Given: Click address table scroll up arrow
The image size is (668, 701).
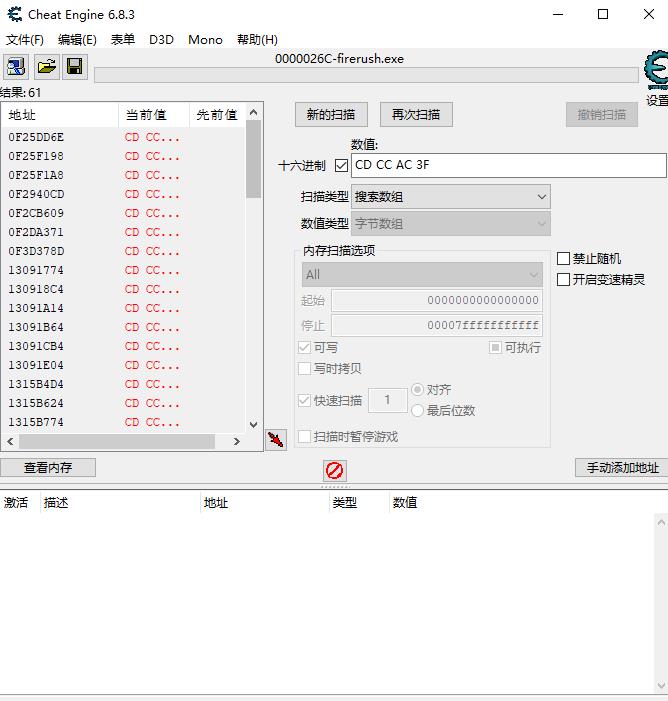Looking at the screenshot, I should [x=661, y=522].
